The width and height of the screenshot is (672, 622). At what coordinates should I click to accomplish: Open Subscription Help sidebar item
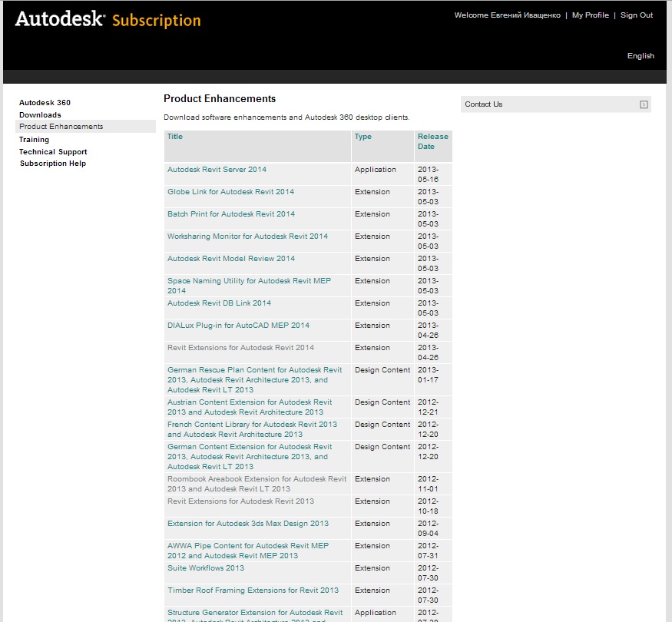53,164
